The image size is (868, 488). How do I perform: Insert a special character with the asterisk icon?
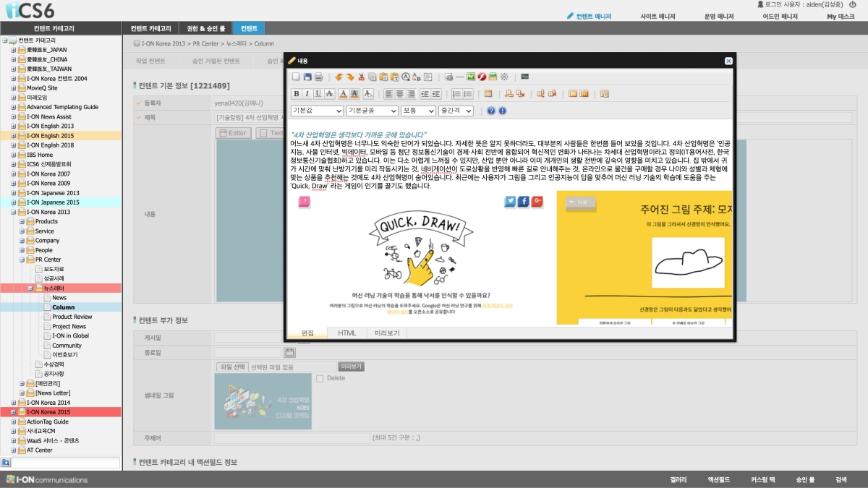[504, 77]
